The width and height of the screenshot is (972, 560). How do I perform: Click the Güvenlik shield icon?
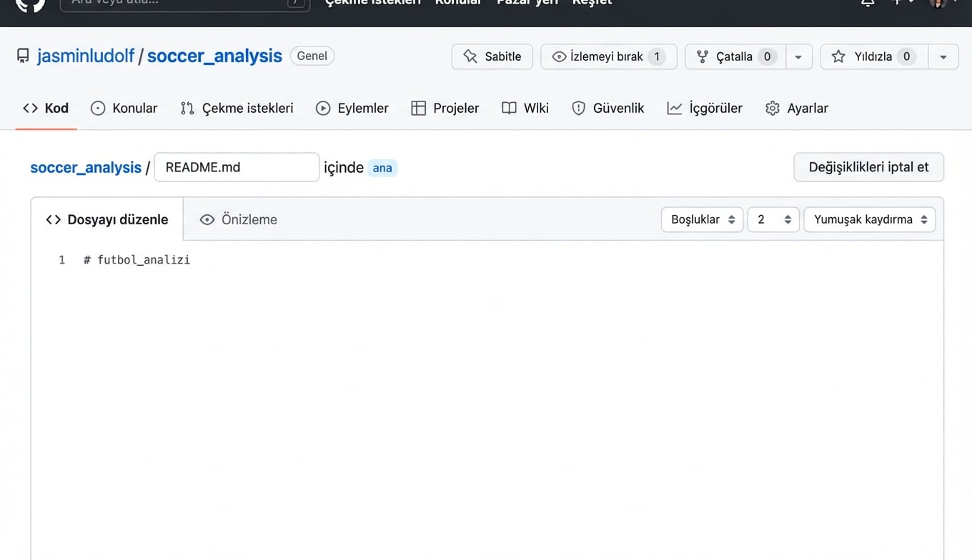pos(578,108)
